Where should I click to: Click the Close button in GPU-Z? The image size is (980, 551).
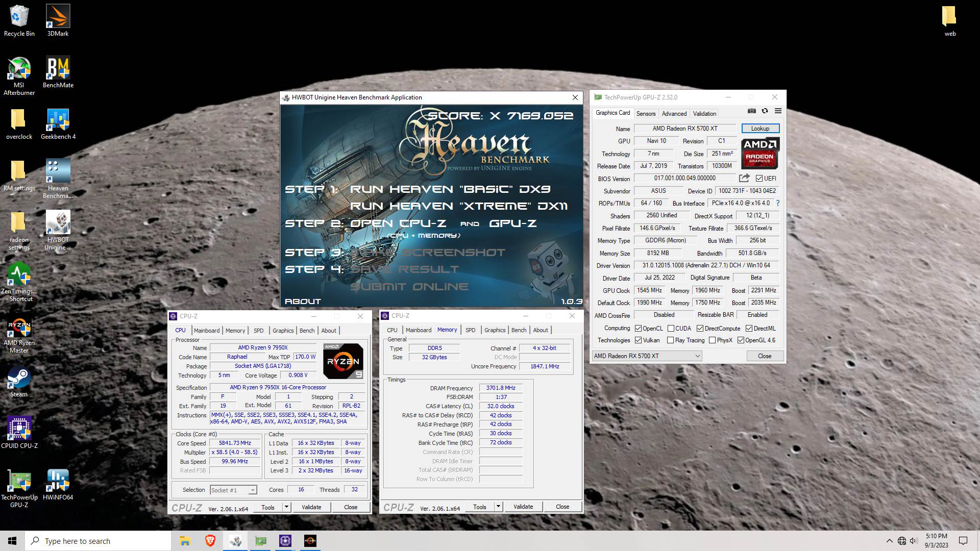(x=765, y=356)
